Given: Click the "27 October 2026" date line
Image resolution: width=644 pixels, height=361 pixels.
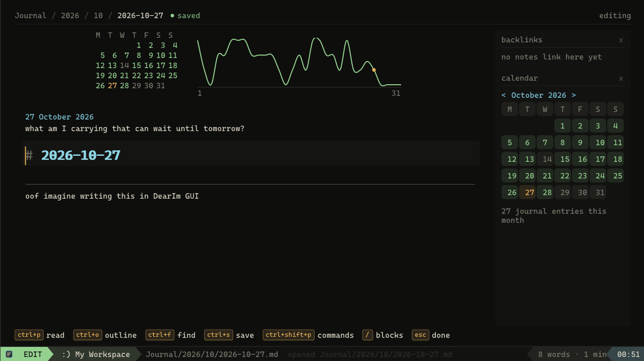Looking at the screenshot, I should [x=59, y=117].
